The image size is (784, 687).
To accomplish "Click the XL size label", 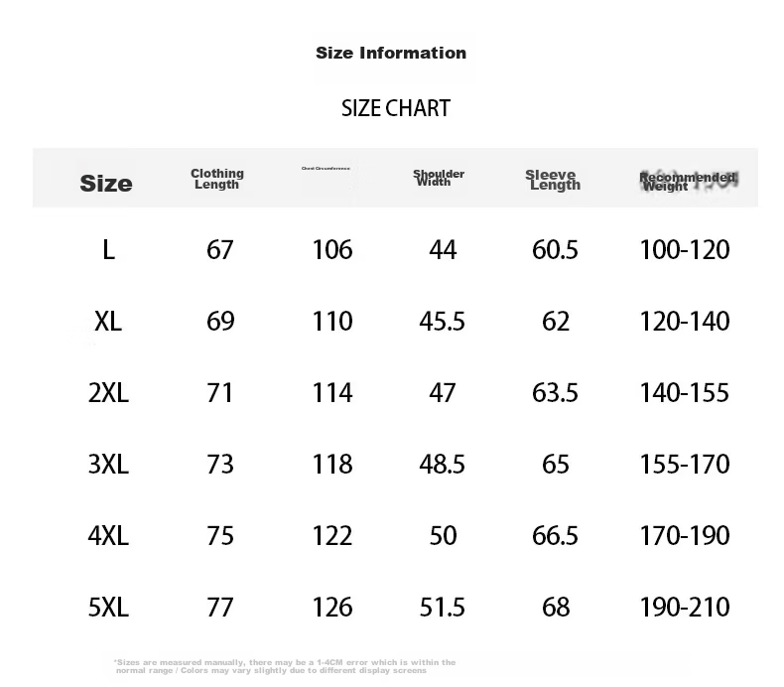I will point(108,322).
